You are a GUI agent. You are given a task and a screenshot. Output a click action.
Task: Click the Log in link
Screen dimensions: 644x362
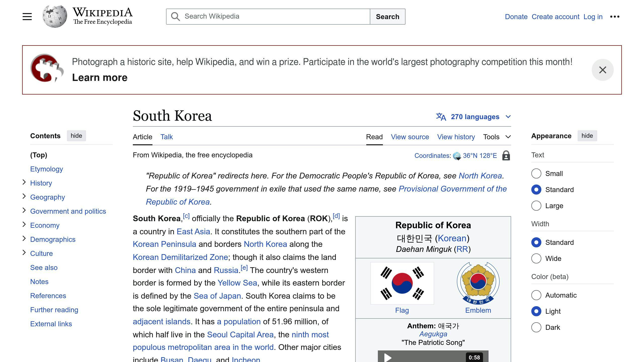tap(593, 17)
